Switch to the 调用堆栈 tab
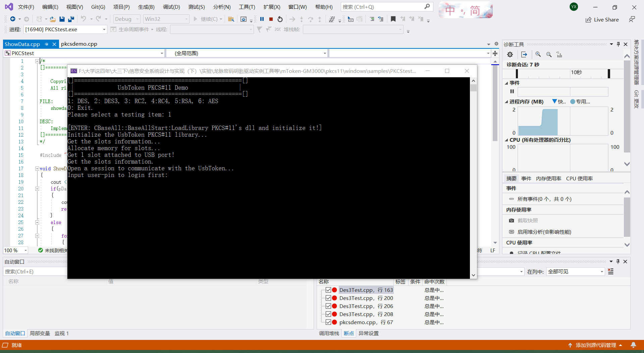The height and width of the screenshot is (353, 644). [329, 334]
